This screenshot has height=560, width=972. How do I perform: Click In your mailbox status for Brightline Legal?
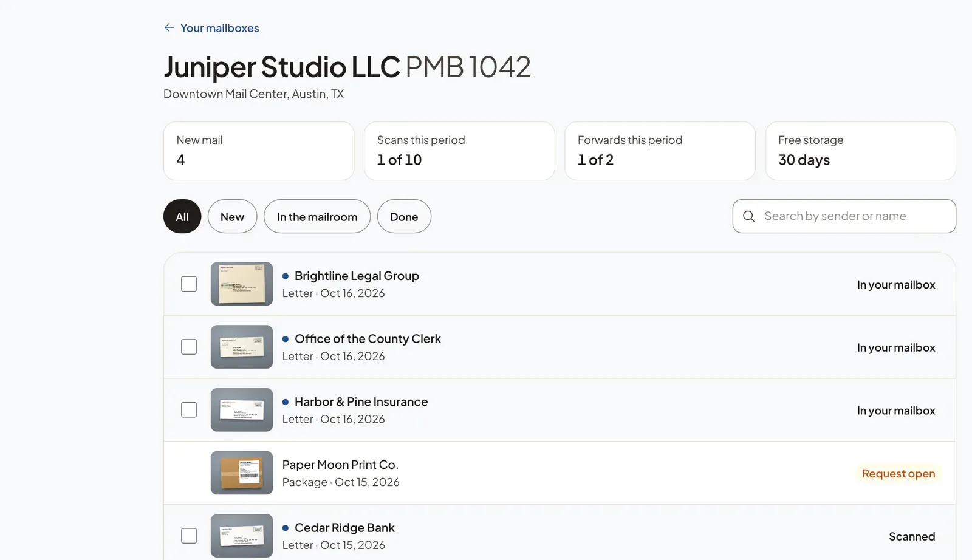pos(896,284)
